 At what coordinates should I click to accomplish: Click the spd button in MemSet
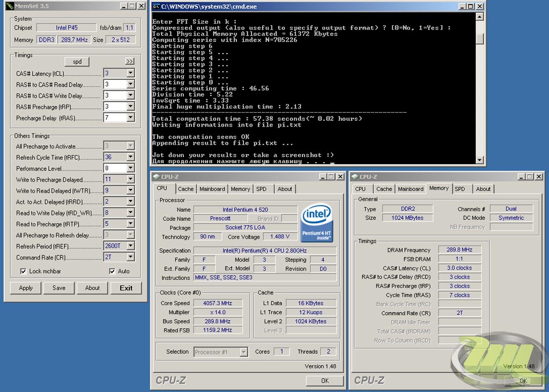(x=77, y=62)
